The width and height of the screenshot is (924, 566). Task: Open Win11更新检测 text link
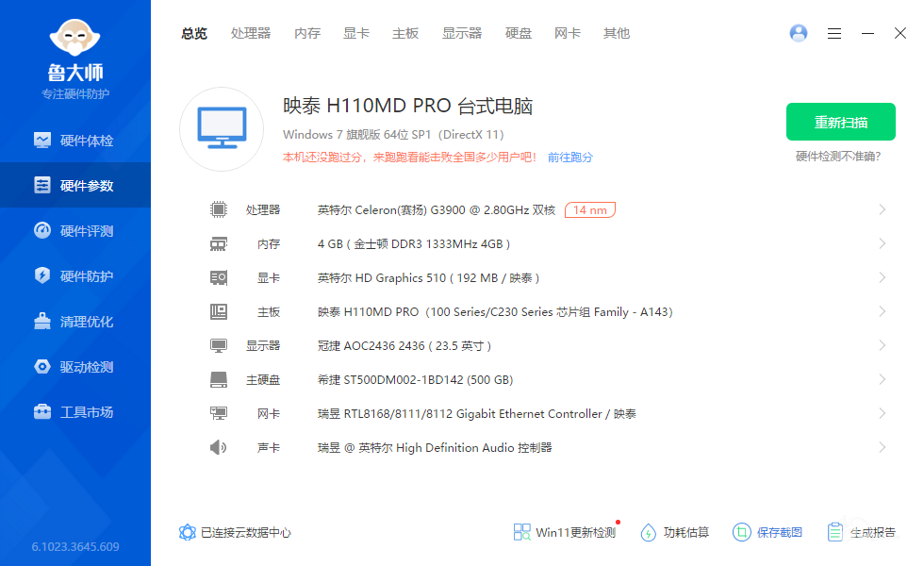coord(576,532)
